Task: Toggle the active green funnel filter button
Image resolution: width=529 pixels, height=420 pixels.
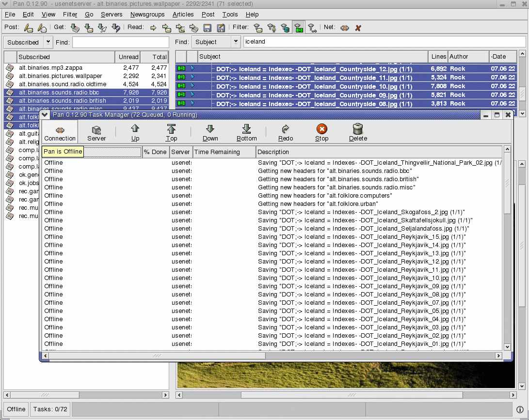Action: (299, 28)
